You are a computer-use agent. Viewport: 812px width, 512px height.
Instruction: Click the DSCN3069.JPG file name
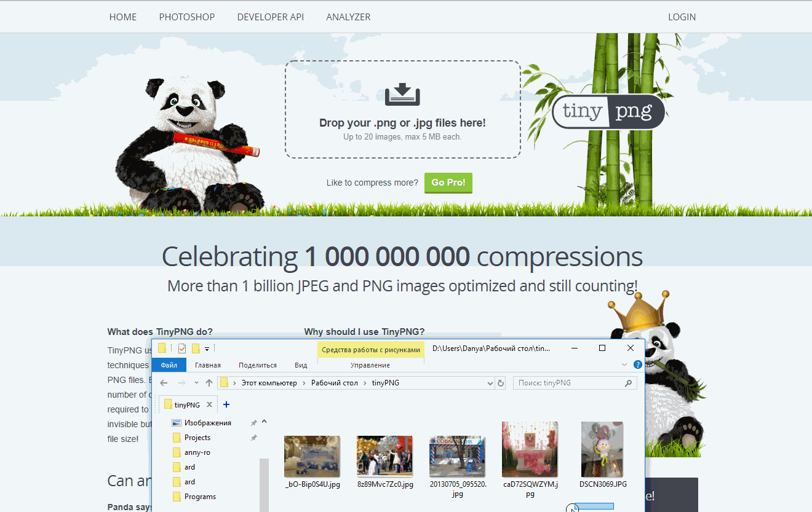(x=603, y=484)
